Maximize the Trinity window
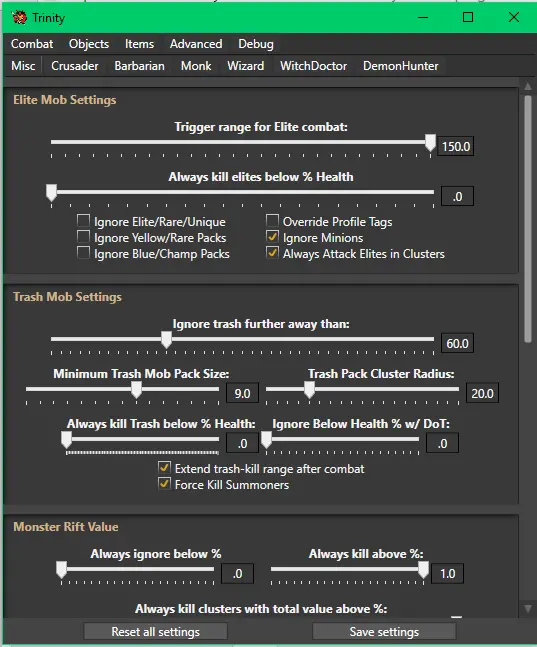 click(x=468, y=17)
